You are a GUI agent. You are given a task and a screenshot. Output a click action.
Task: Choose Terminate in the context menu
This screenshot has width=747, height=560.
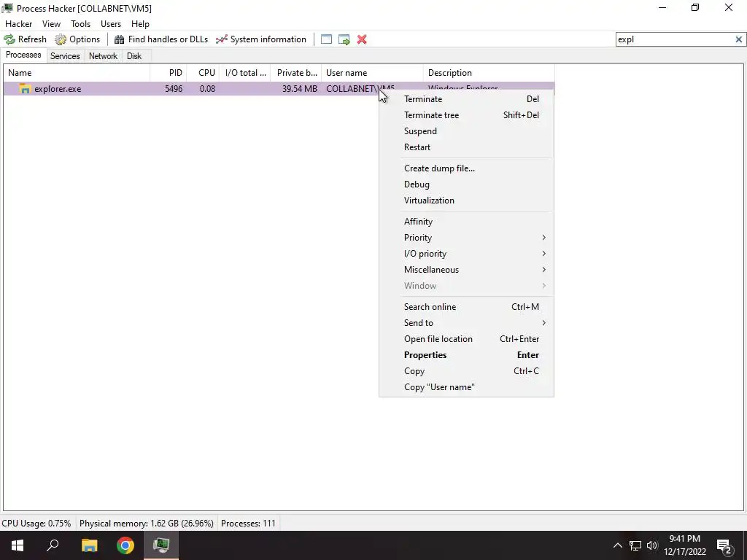click(466, 99)
